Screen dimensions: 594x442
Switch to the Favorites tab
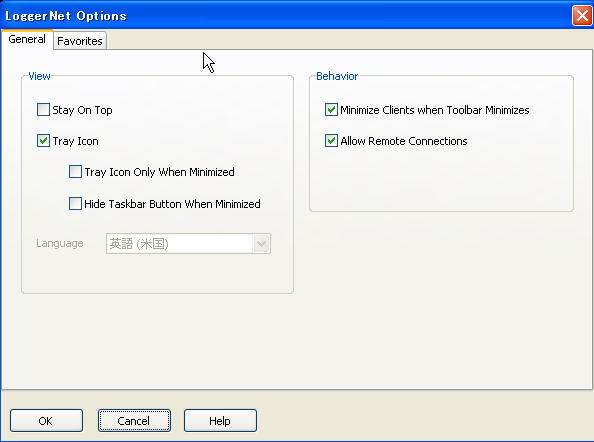[80, 41]
